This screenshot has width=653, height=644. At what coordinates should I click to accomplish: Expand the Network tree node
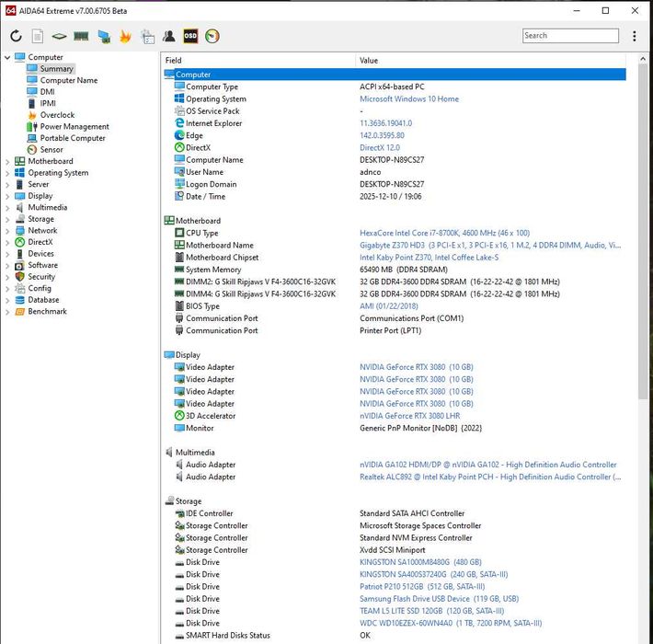[x=7, y=231]
